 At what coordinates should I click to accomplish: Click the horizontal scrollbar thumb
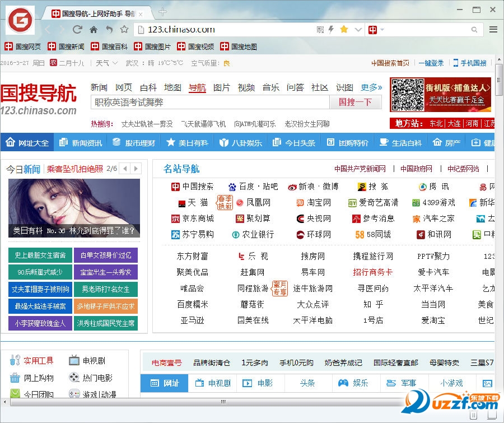tap(223, 402)
